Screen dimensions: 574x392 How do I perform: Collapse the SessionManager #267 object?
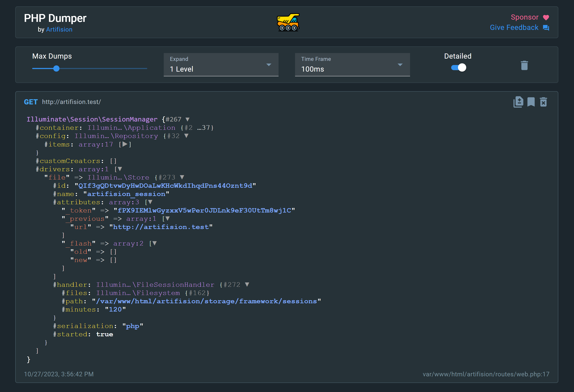[x=187, y=119]
